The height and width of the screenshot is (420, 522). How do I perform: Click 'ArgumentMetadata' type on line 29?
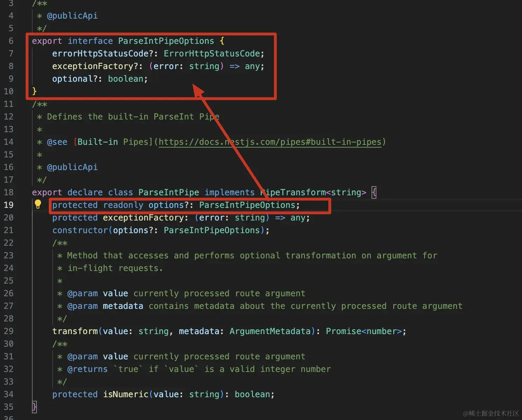pos(270,331)
